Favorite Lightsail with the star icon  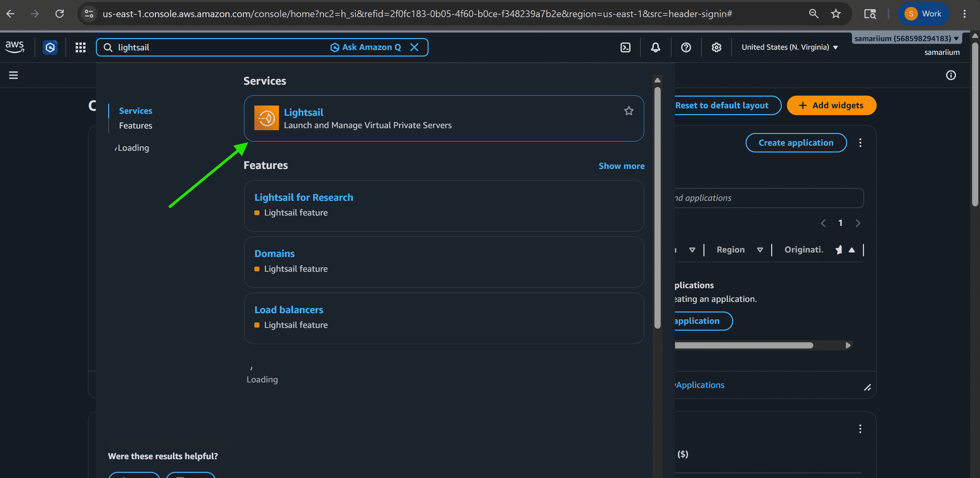(x=628, y=111)
